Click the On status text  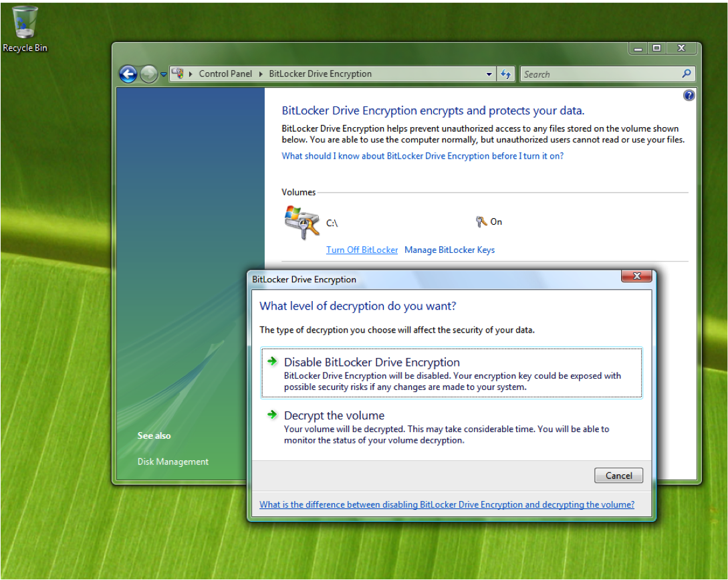point(496,222)
